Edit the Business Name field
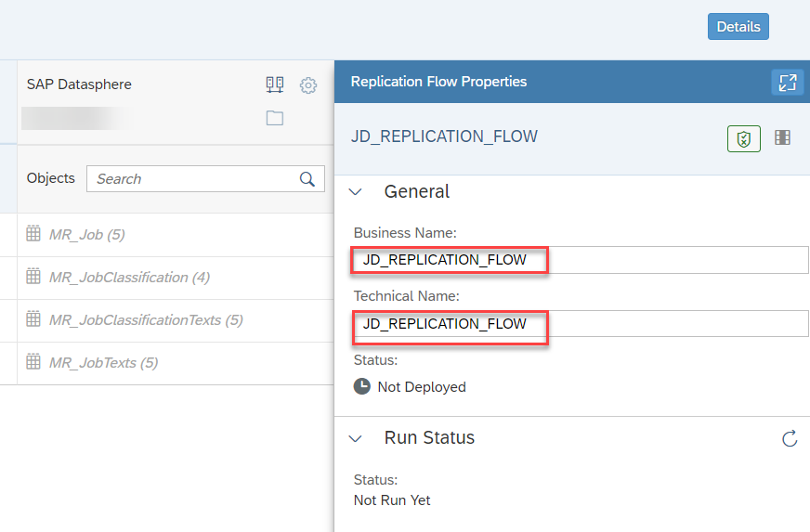The image size is (810, 532). [581, 260]
